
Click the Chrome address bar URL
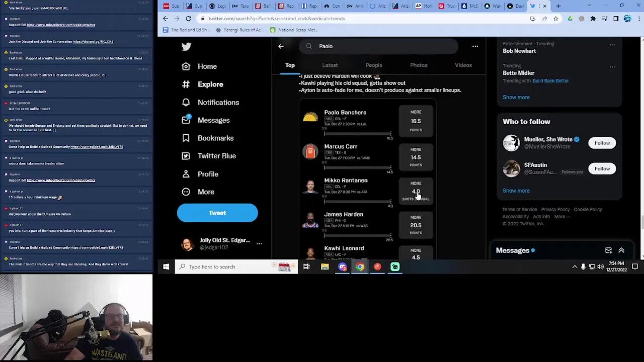(x=276, y=19)
